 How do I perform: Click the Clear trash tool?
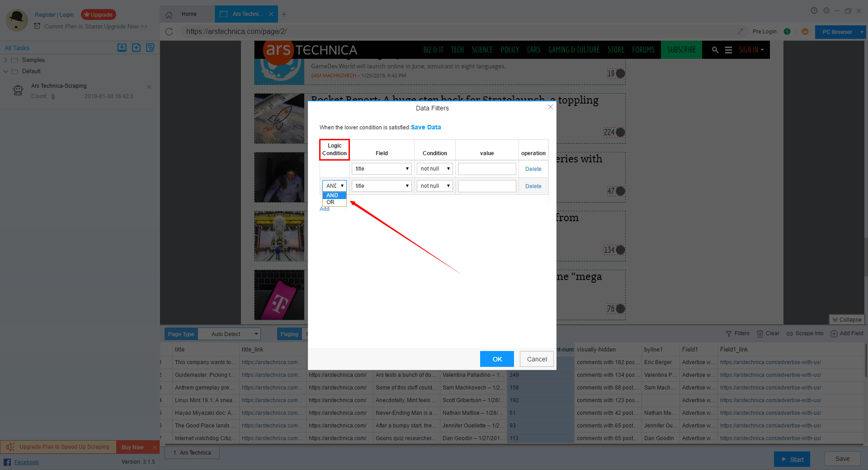(x=768, y=333)
